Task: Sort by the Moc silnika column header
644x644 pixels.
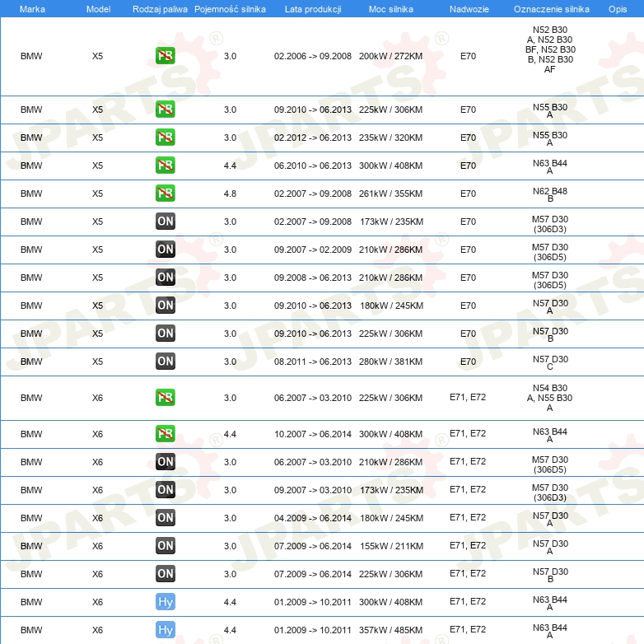Action: 391,8
